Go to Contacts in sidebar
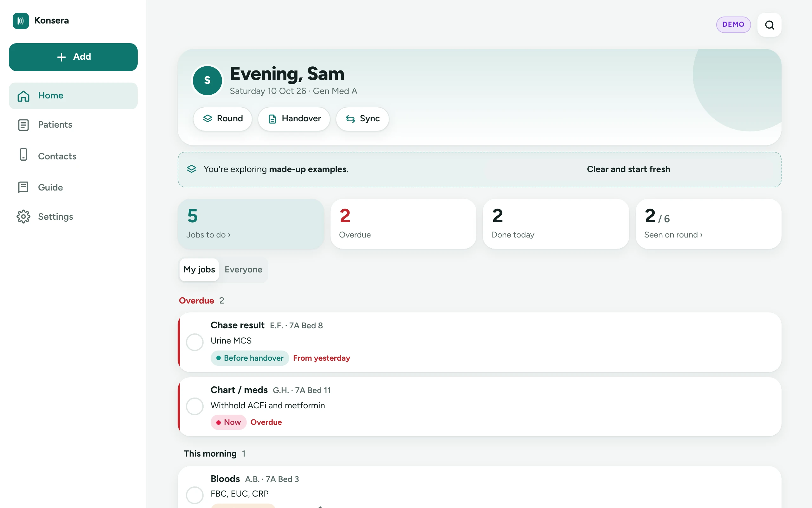 tap(73, 156)
